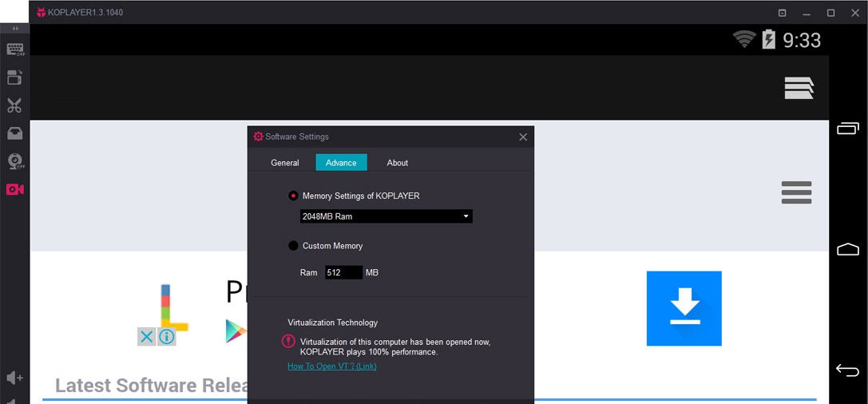Toggle the webcam icon in sidebar
The image size is (868, 404).
15,161
